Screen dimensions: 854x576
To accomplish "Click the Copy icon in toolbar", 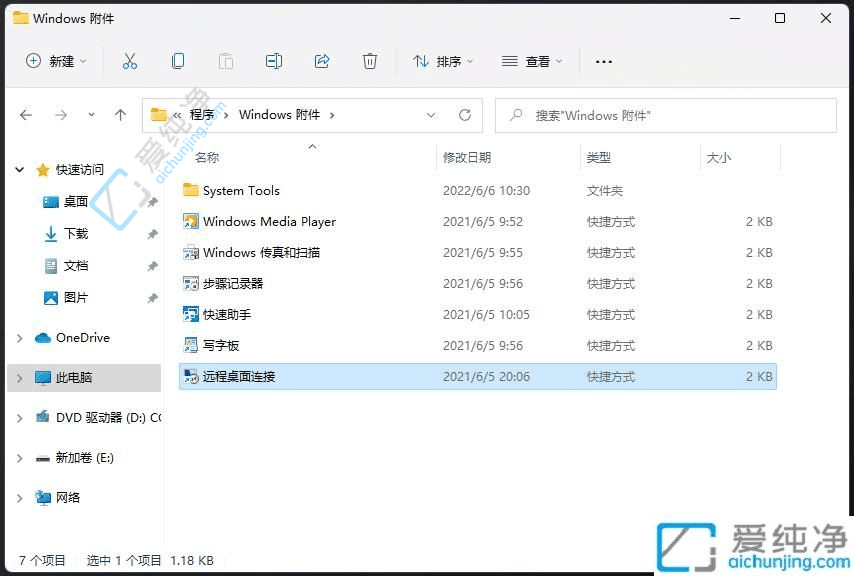I will (178, 61).
